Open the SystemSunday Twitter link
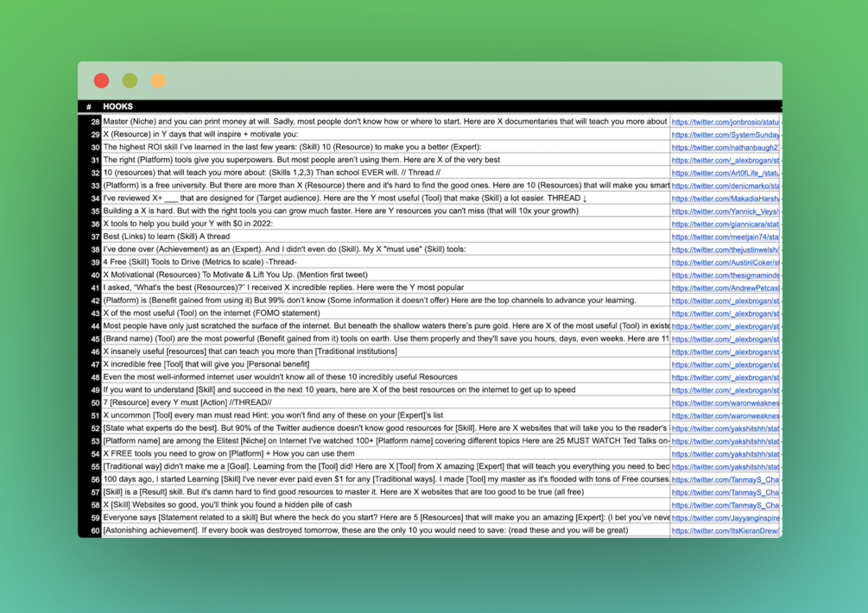 725,135
